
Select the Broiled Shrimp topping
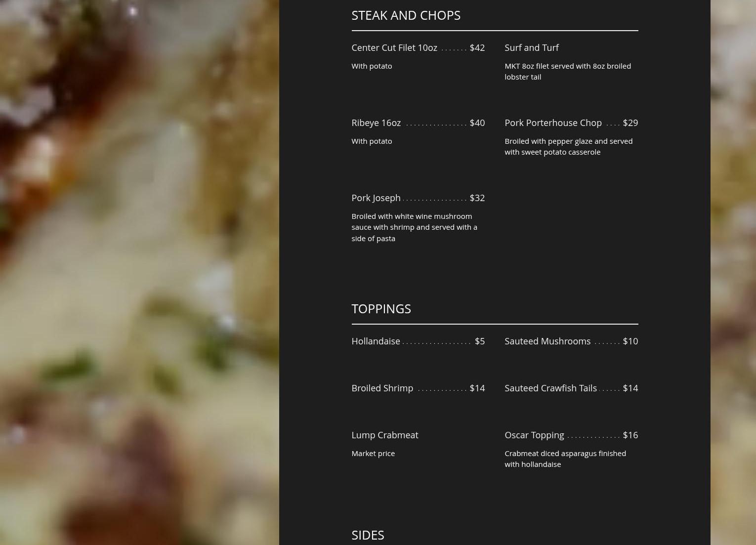[x=382, y=388]
